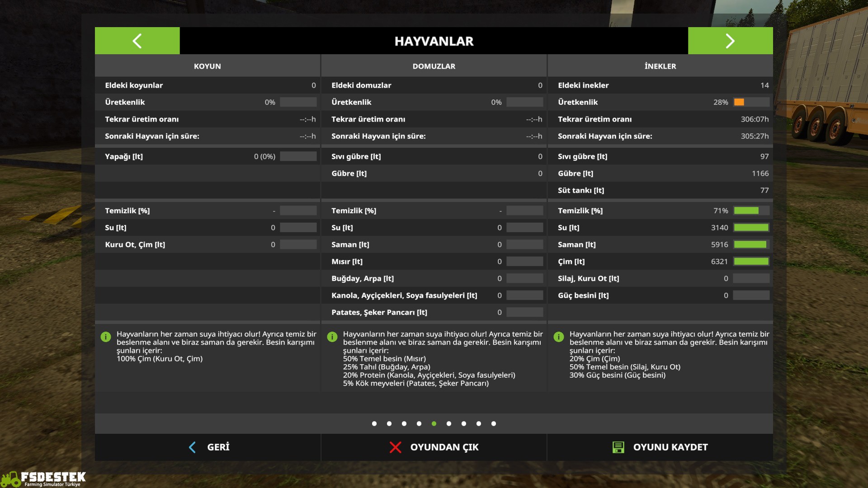
Task: Click the red X quit icon
Action: [395, 447]
